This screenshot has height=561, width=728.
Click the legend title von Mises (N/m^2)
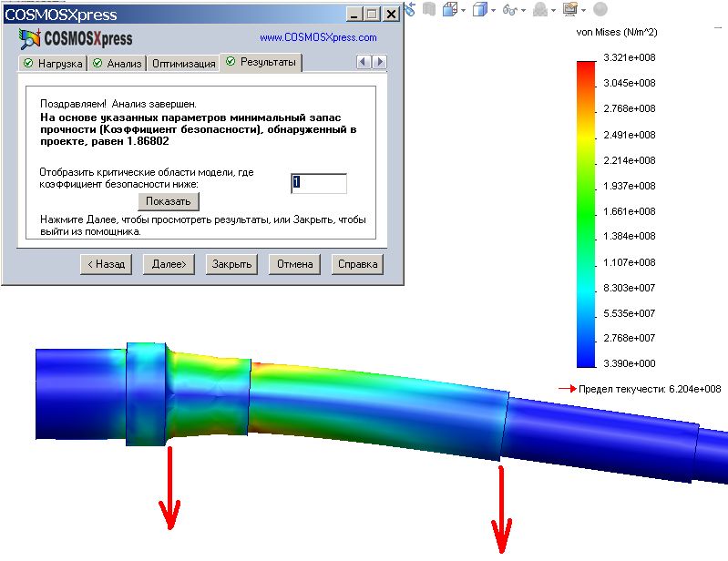pos(617,32)
